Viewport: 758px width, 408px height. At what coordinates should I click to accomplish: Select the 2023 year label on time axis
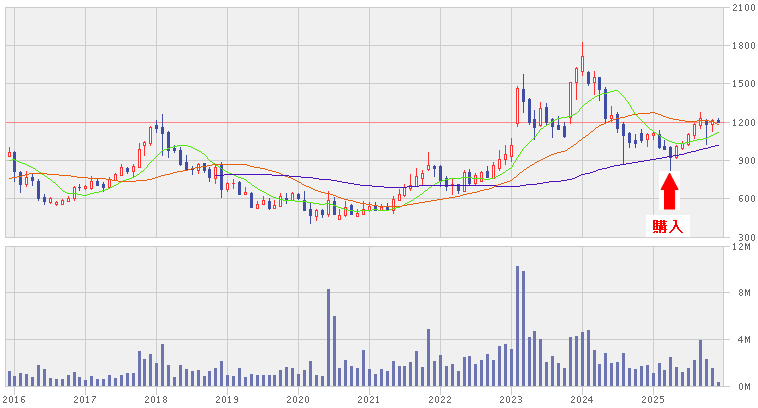[x=511, y=399]
